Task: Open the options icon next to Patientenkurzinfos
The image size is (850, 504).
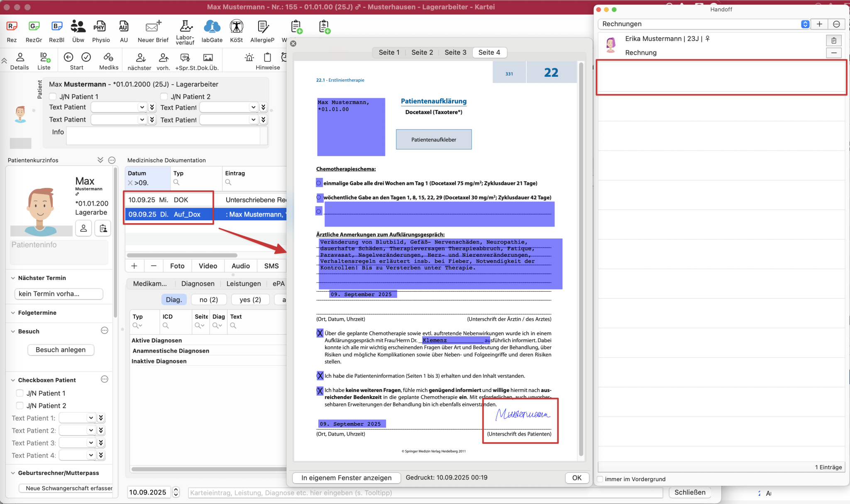Action: 112,160
